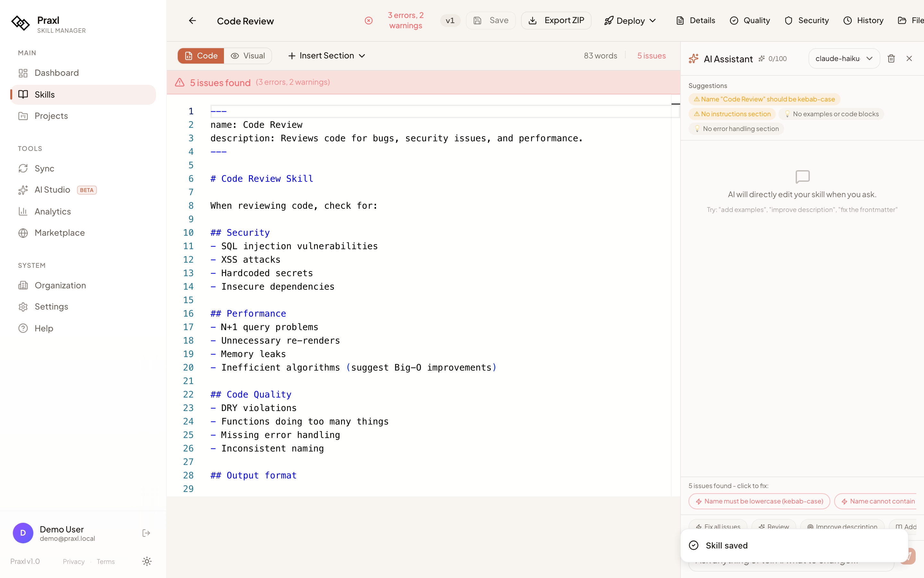
Task: Click the description line in frontmatter
Action: (396, 138)
